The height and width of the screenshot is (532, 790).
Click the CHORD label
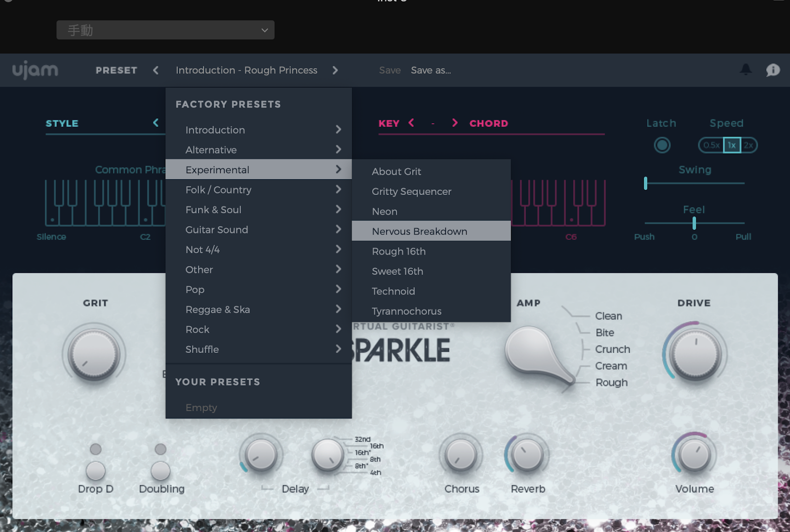pyautogui.click(x=488, y=123)
